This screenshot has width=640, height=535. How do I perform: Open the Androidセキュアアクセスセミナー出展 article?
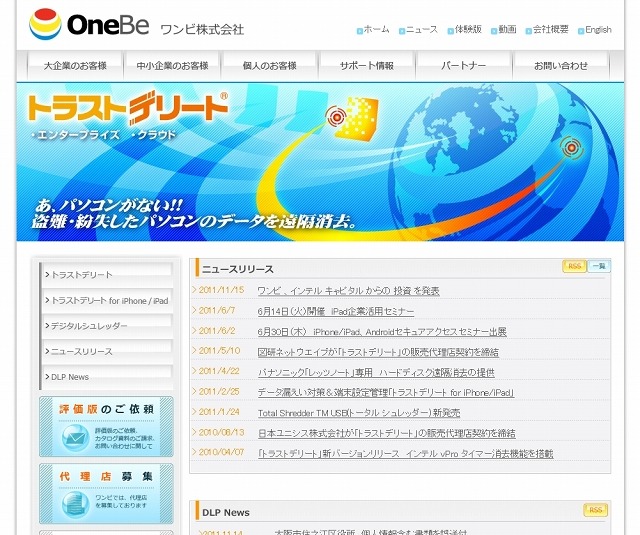[382, 332]
